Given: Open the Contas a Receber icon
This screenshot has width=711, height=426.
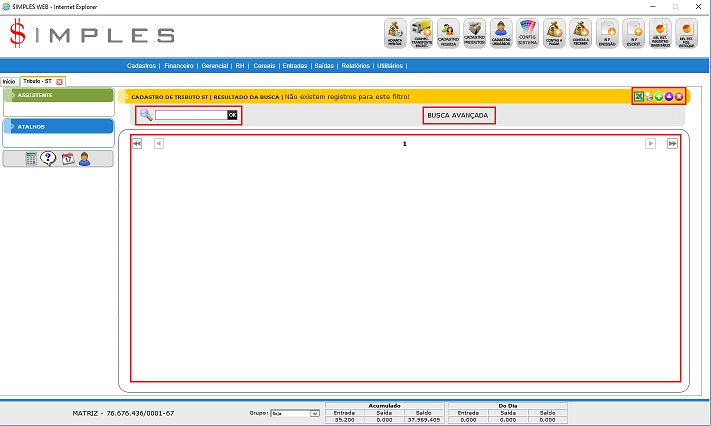Looking at the screenshot, I should [x=581, y=34].
